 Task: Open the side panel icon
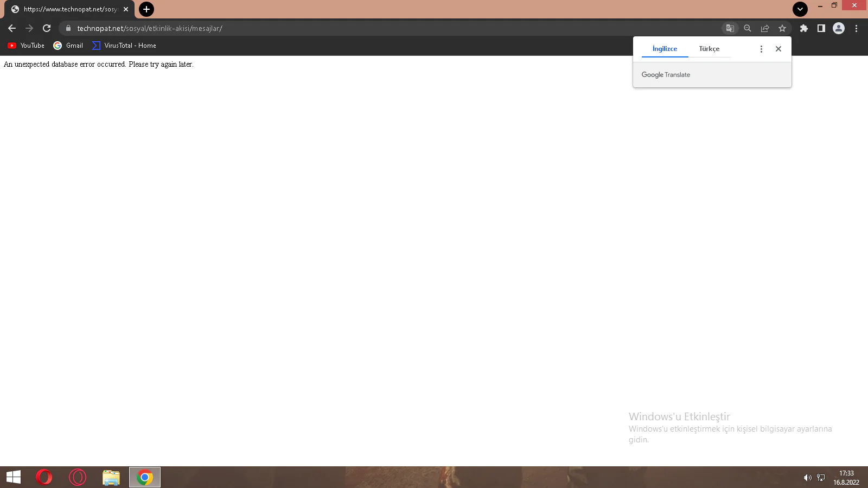point(821,28)
